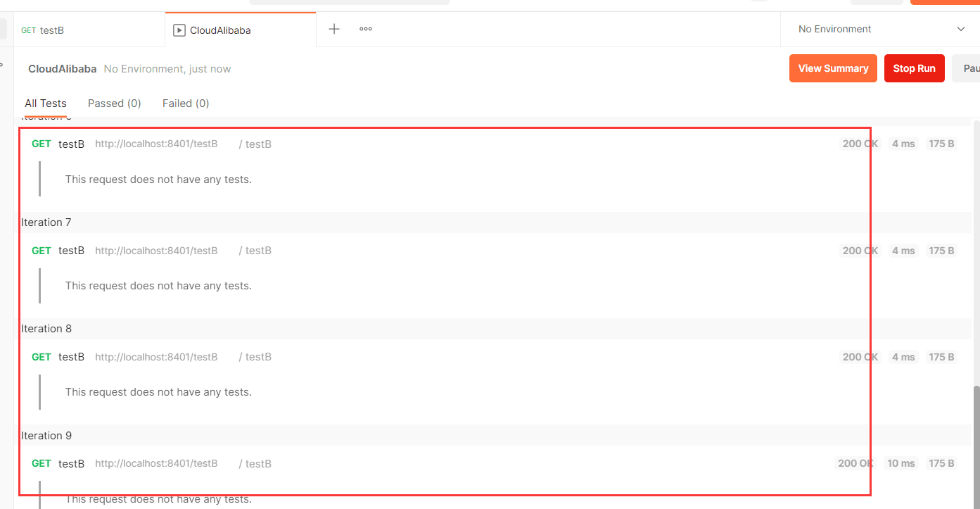The image size is (980, 509).
Task: Click the results vertical scrollbar thumb
Action: click(976, 444)
